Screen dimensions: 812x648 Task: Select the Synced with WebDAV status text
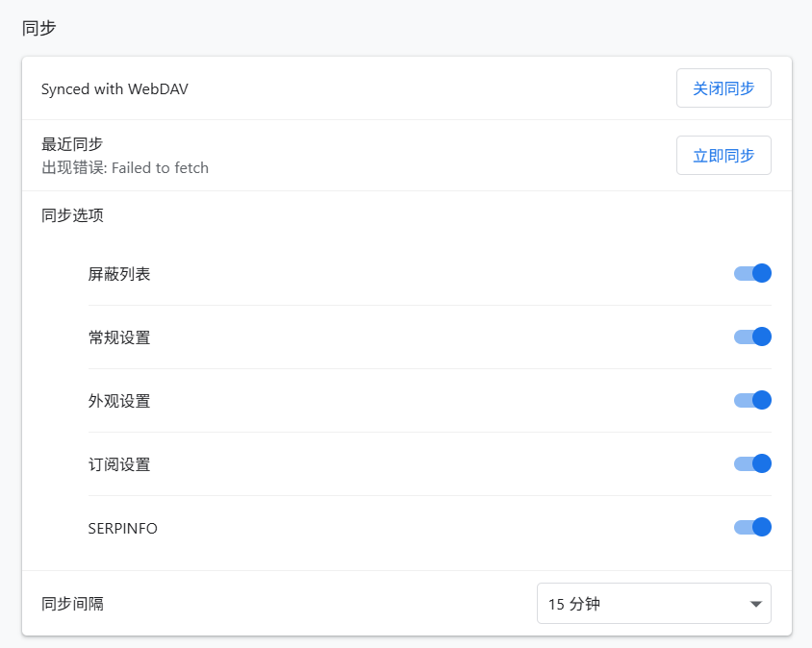(x=114, y=89)
